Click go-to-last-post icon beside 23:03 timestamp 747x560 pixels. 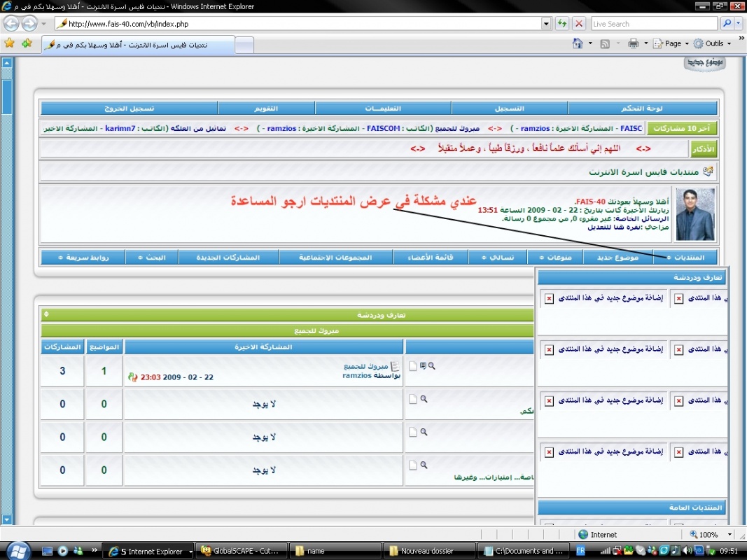(132, 377)
